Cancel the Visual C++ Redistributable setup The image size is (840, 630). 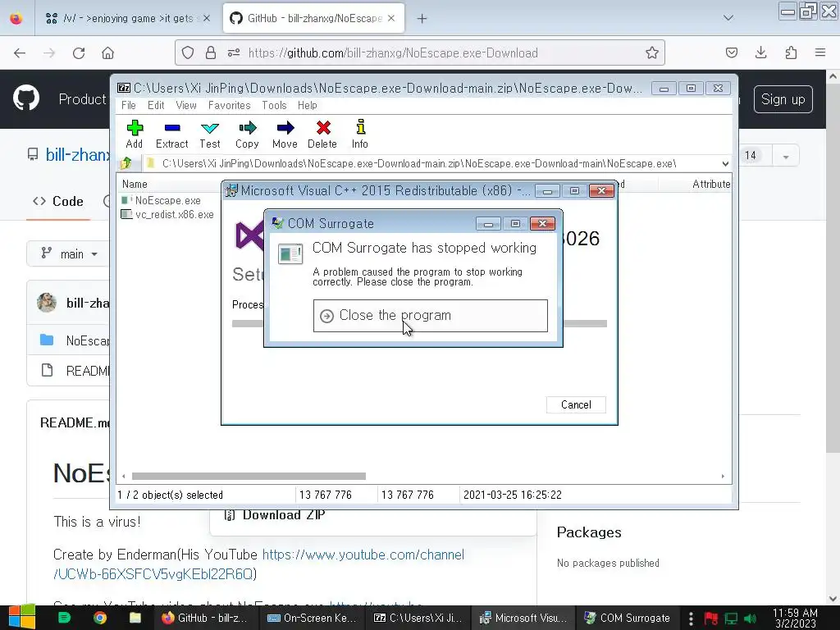pyautogui.click(x=576, y=405)
